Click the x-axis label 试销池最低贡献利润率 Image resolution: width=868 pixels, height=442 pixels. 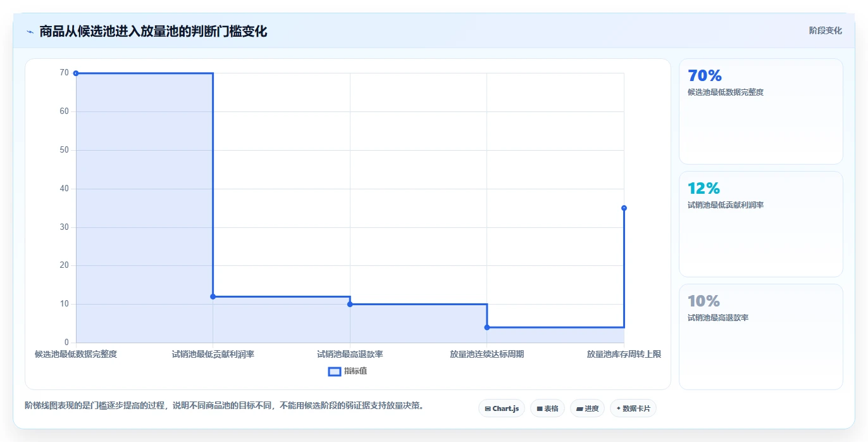pos(213,354)
